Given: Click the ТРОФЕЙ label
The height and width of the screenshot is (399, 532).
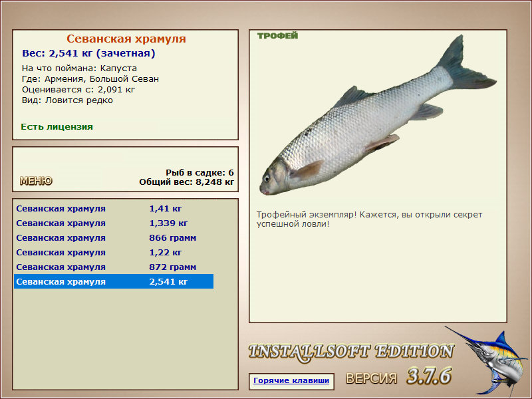Looking at the screenshot, I should pyautogui.click(x=277, y=36).
